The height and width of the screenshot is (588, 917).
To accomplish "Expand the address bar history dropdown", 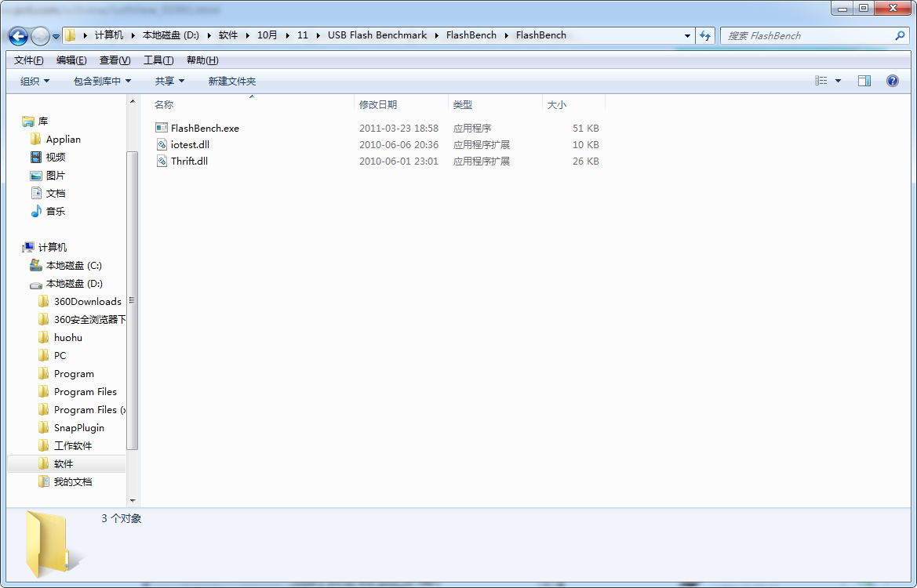I will click(x=687, y=35).
